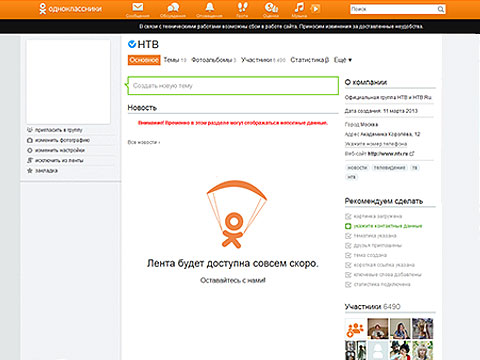Open the Odnoklassniki logo home link
Viewport: 480px width, 360px height.
pyautogui.click(x=70, y=9)
